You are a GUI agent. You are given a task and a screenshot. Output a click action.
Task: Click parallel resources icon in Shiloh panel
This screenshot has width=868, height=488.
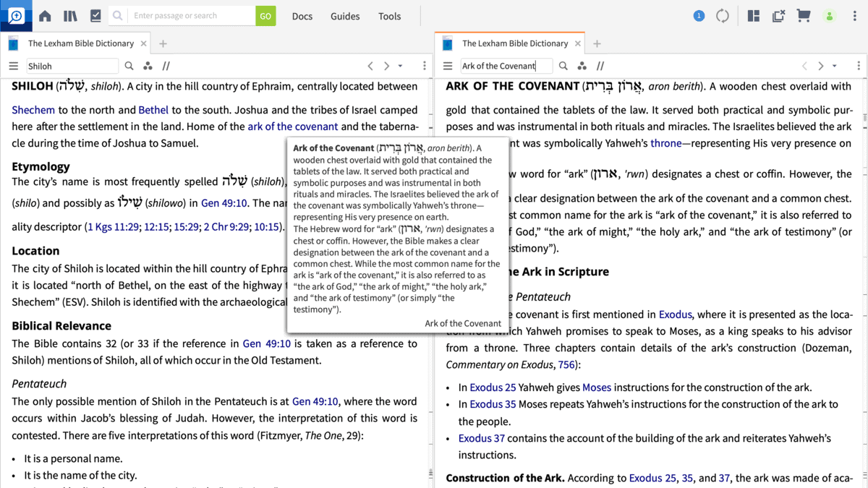166,66
